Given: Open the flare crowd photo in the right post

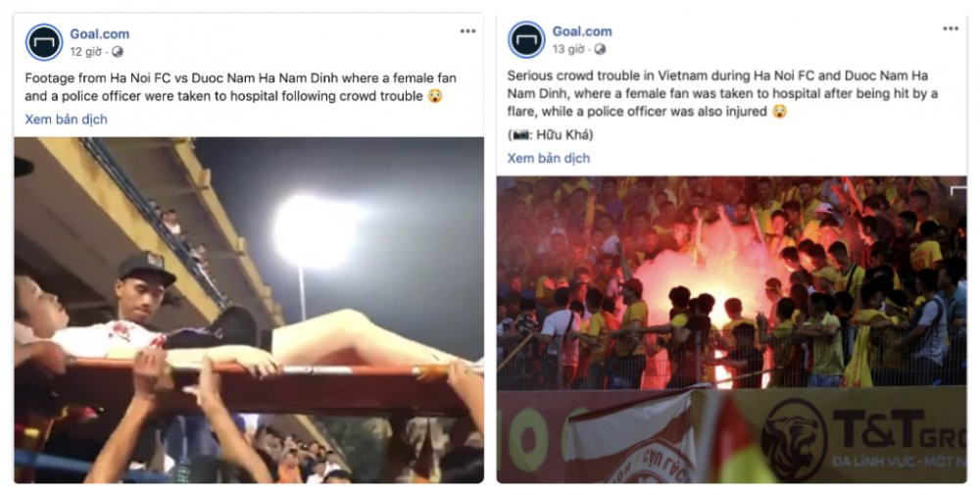Looking at the screenshot, I should click(x=731, y=328).
